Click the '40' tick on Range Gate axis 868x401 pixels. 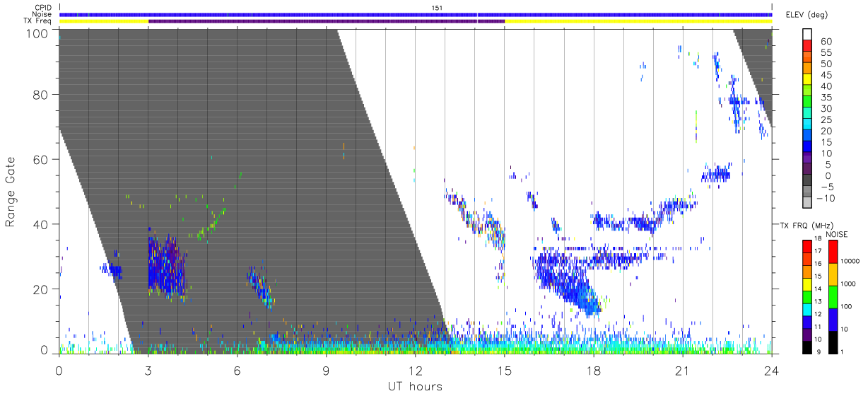[x=40, y=224]
